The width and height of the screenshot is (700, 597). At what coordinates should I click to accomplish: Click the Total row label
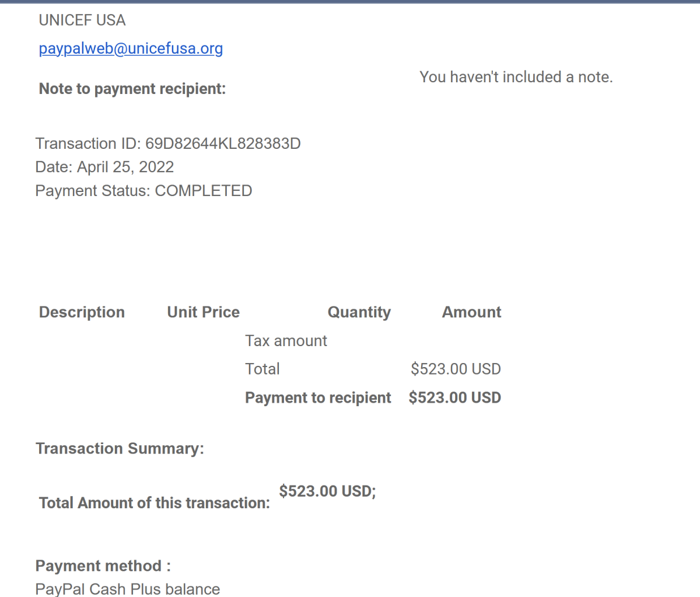click(x=262, y=369)
